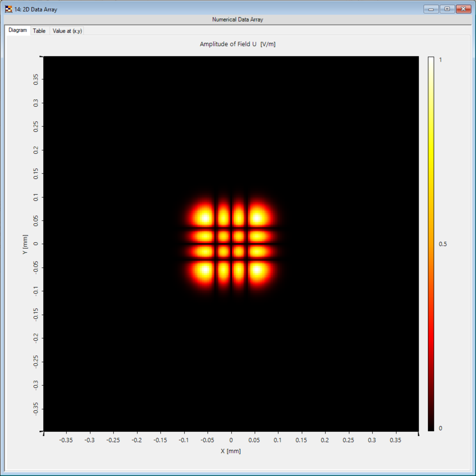Screen dimensions: 476x476
Task: Click the 'Numerical Data Array' header text
Action: click(x=238, y=19)
